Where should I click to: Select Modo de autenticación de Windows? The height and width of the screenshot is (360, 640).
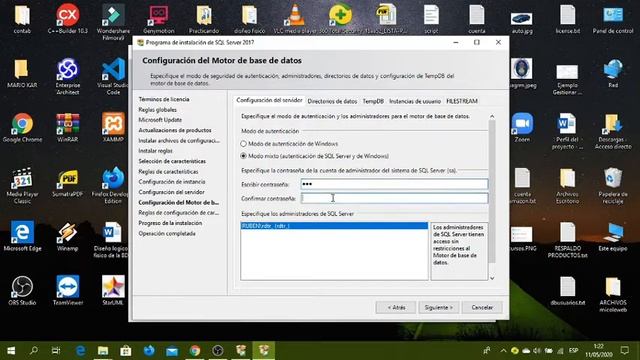[290, 144]
